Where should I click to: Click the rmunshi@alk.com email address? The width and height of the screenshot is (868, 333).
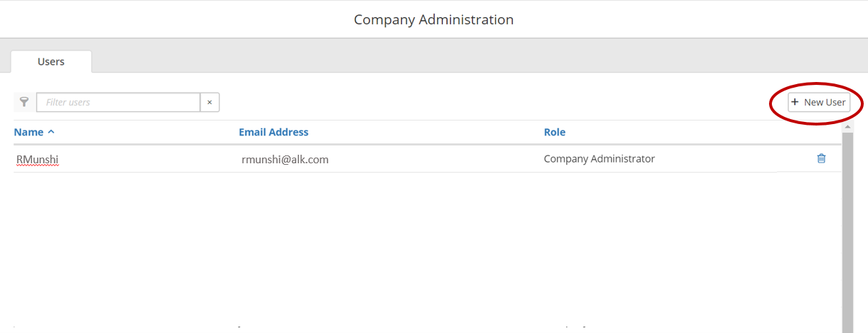(285, 159)
